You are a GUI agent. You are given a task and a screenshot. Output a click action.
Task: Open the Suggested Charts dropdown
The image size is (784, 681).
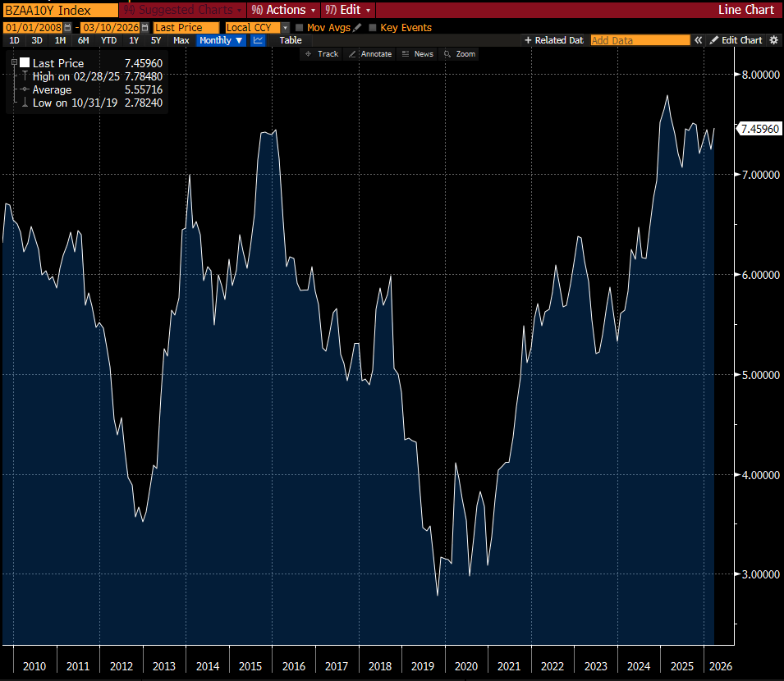click(182, 10)
